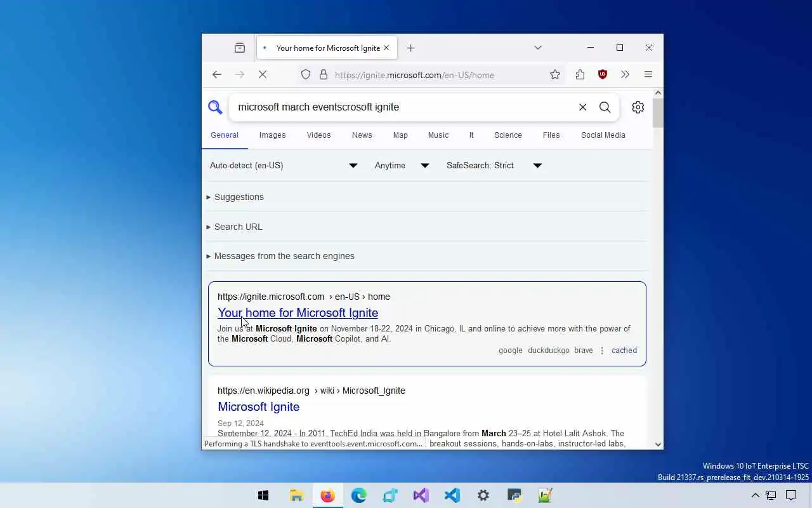Open the uBlock Origin extension icon
This screenshot has width=812, height=508.
pos(603,74)
